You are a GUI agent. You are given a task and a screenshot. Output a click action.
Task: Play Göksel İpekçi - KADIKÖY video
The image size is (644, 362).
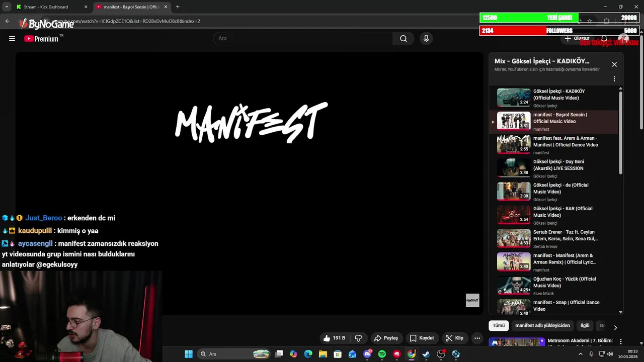click(553, 98)
